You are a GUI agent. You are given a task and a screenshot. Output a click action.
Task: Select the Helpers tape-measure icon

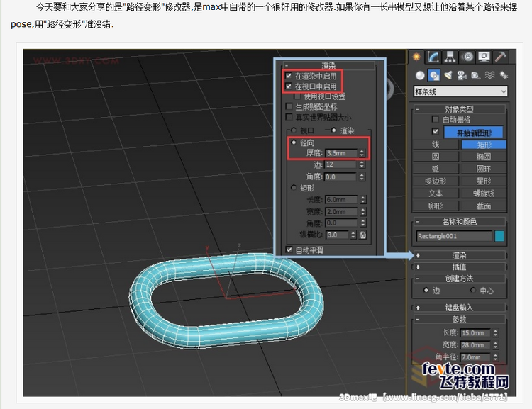click(476, 75)
